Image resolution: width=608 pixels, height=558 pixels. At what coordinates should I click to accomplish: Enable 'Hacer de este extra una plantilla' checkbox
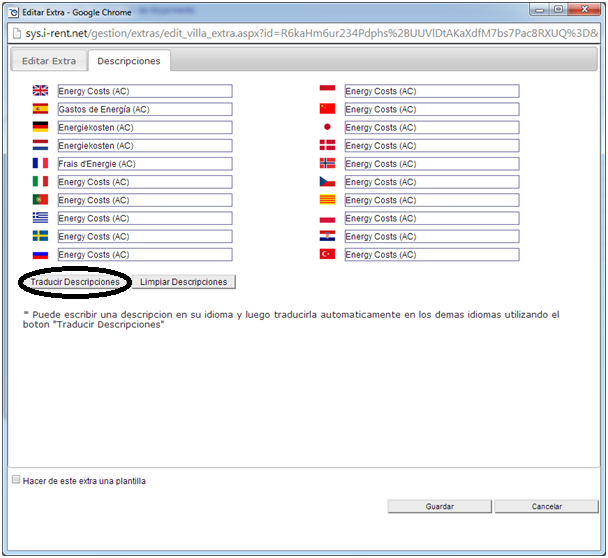[x=16, y=480]
